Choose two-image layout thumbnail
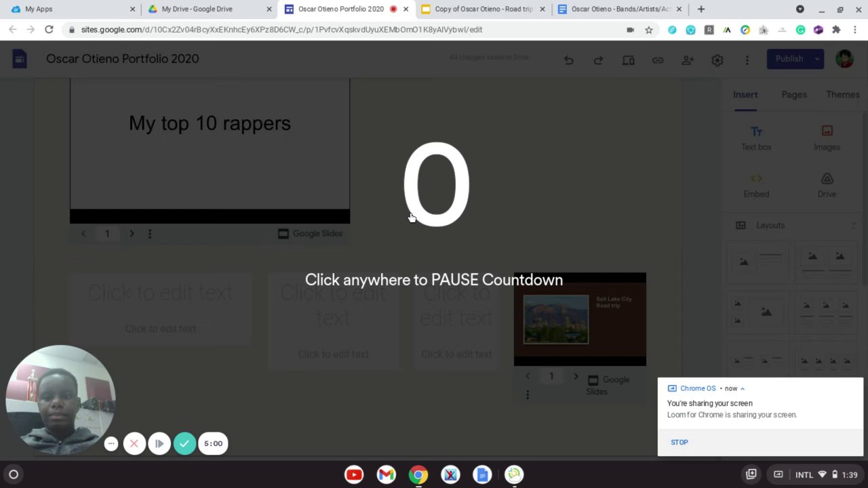 point(825,262)
